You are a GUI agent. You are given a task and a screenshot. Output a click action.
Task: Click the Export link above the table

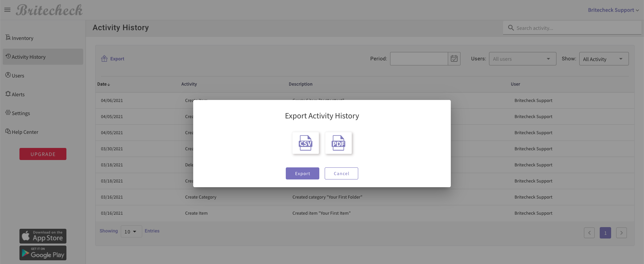coord(117,59)
